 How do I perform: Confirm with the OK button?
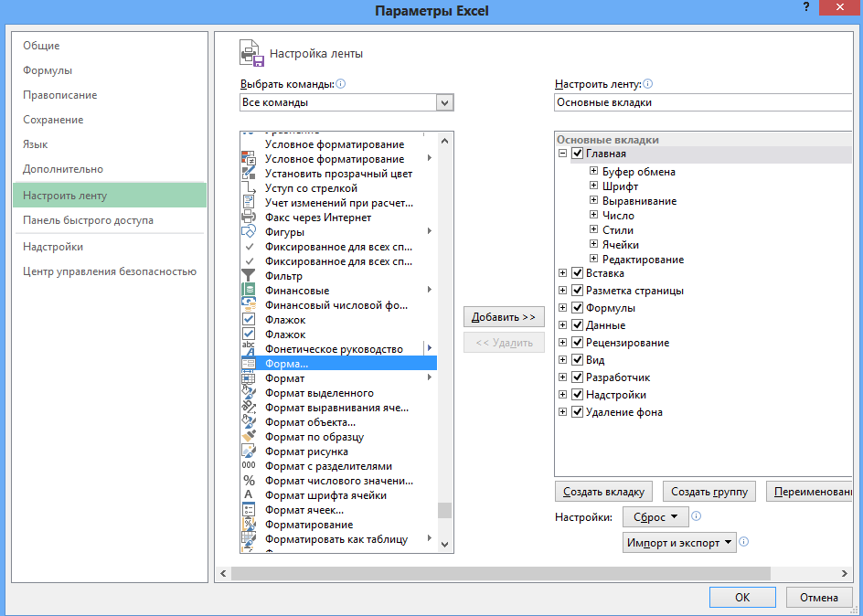742,598
